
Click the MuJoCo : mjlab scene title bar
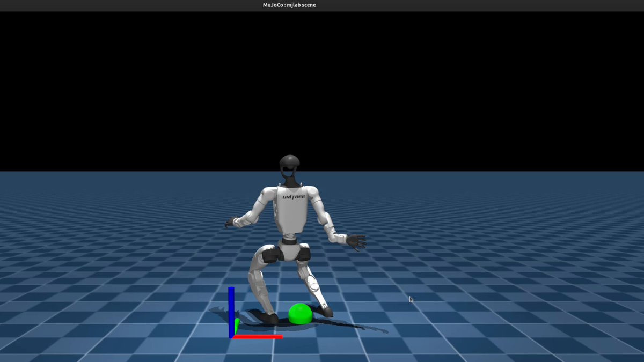coord(322,5)
